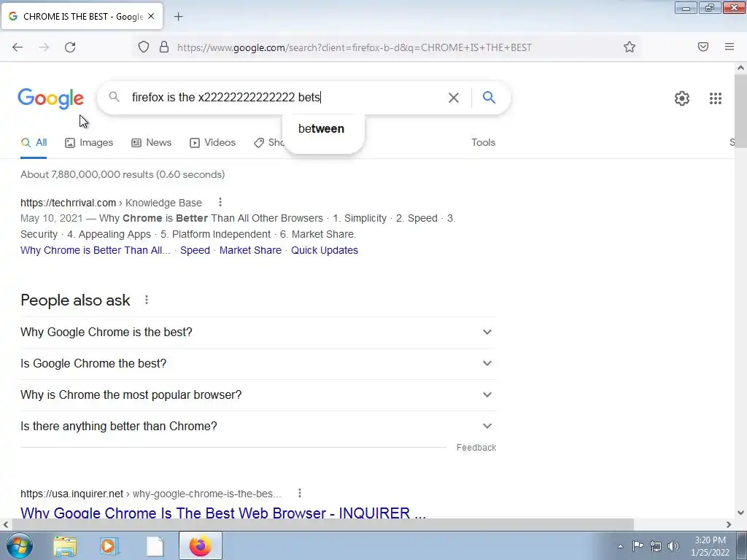Open "Why Chrome is Better Than All..." link
This screenshot has height=560, width=747.
(96, 250)
